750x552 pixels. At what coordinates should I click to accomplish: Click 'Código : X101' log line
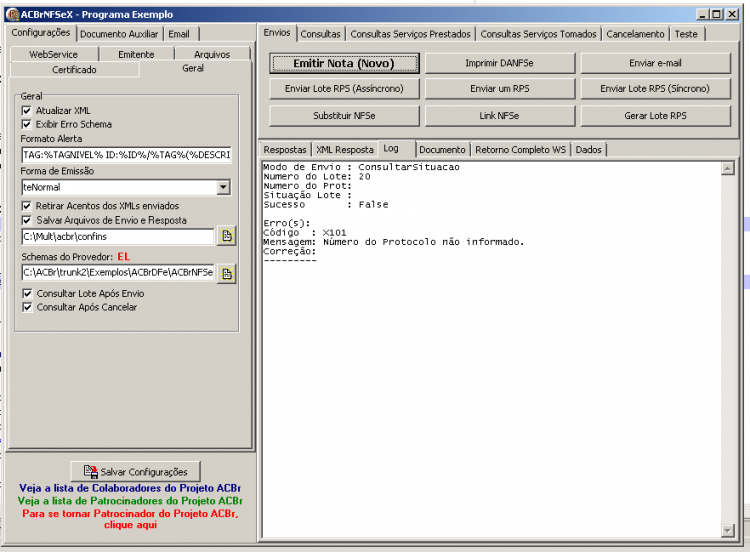coord(305,233)
